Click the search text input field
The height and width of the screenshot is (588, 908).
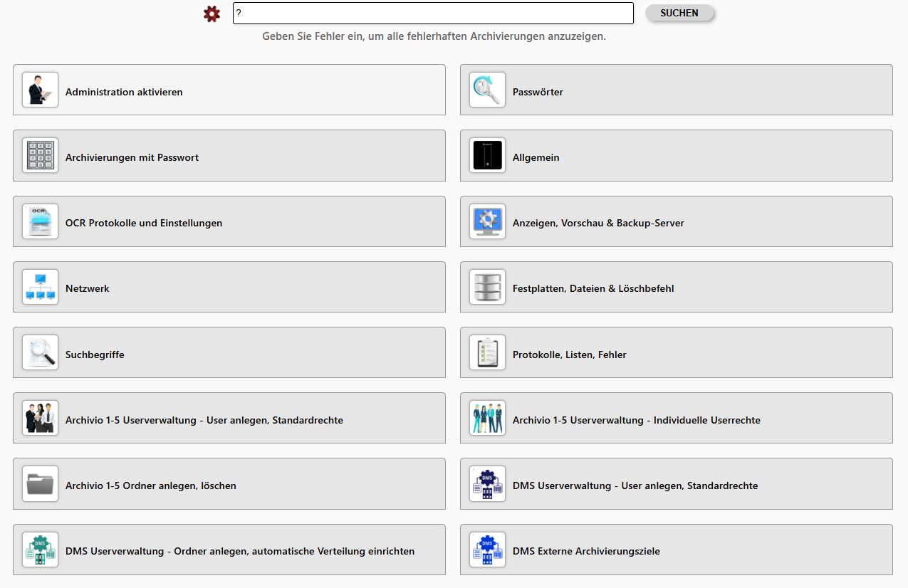pyautogui.click(x=432, y=14)
